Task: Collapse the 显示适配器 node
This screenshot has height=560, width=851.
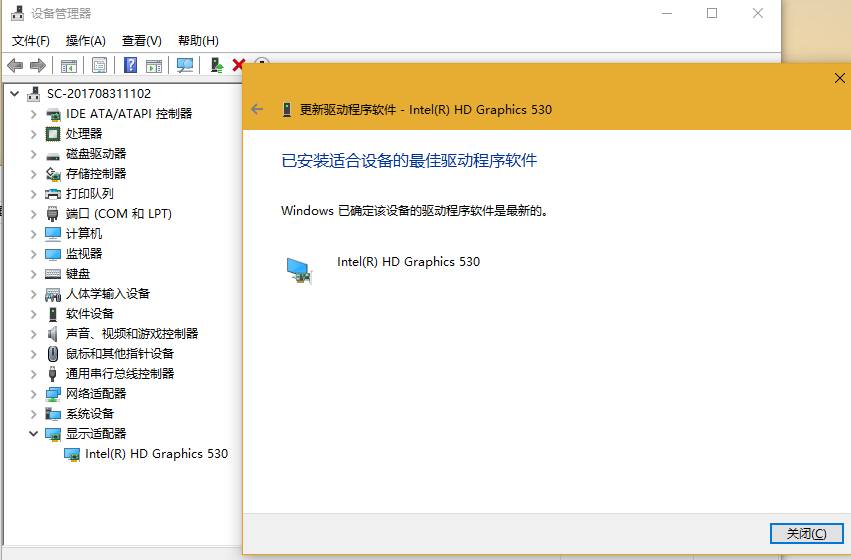Action: (34, 434)
